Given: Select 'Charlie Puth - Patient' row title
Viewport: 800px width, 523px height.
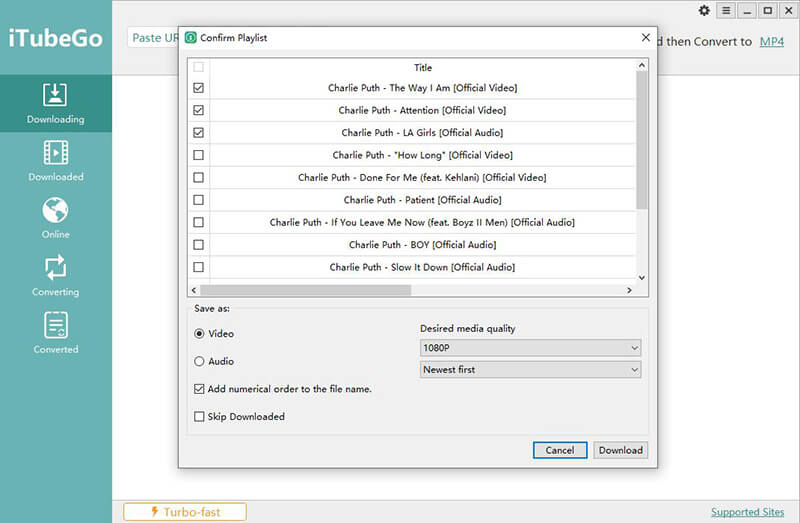Looking at the screenshot, I should [422, 200].
